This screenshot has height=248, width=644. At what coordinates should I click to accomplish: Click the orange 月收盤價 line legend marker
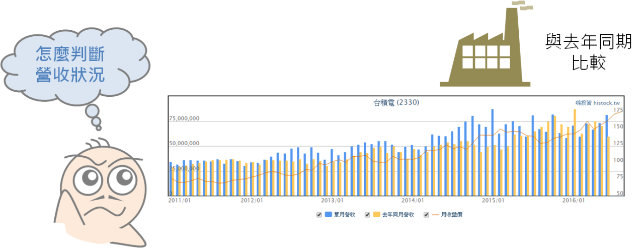tap(436, 215)
